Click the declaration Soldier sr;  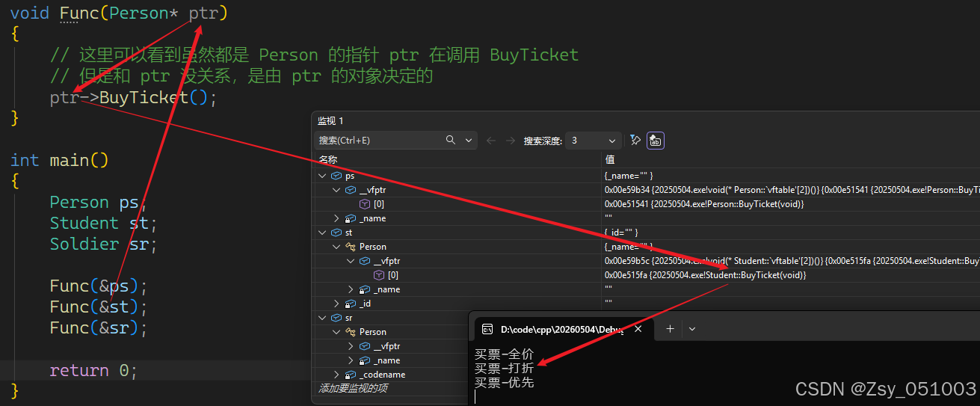pos(103,244)
